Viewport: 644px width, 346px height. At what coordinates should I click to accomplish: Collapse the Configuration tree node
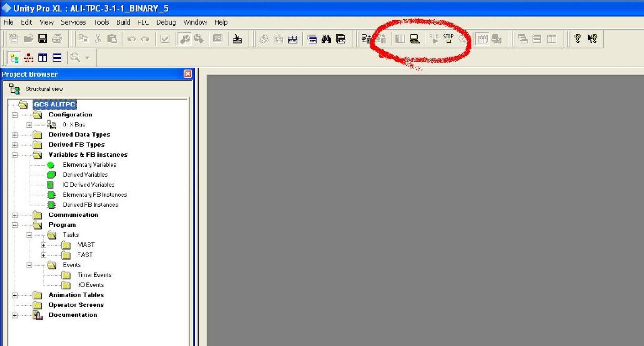tap(15, 115)
